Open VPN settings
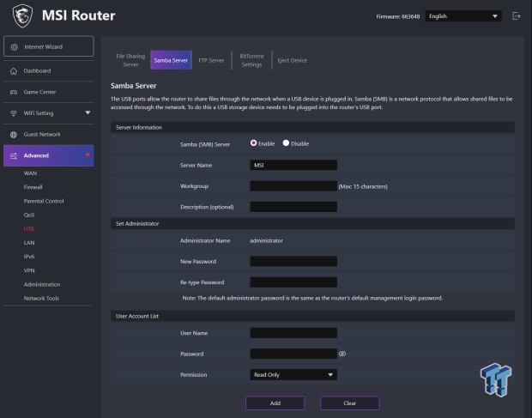The image size is (532, 418). click(x=29, y=270)
